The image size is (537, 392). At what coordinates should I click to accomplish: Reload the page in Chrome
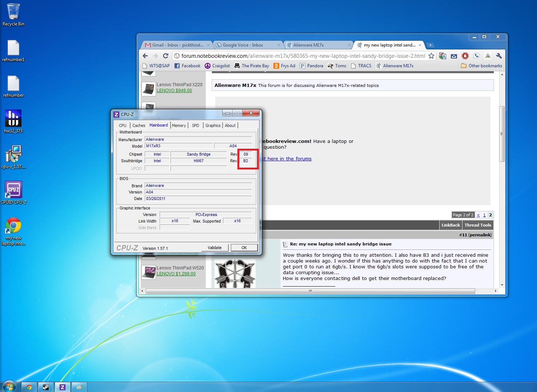pos(166,56)
